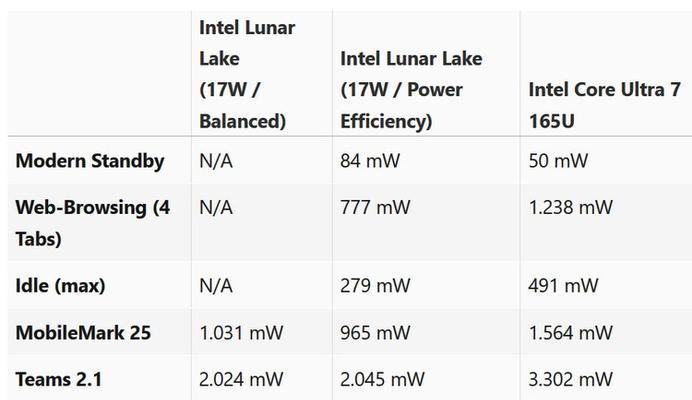Select the 84 mW Modern Standby value
The height and width of the screenshot is (400, 692).
point(370,161)
